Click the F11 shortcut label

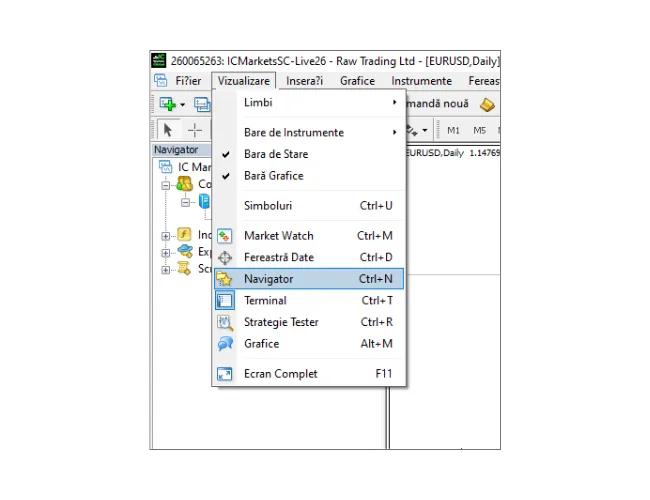point(384,374)
